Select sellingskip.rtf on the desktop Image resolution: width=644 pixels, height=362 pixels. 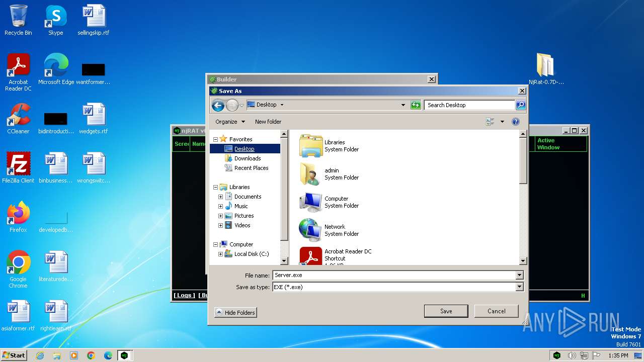pos(94,20)
